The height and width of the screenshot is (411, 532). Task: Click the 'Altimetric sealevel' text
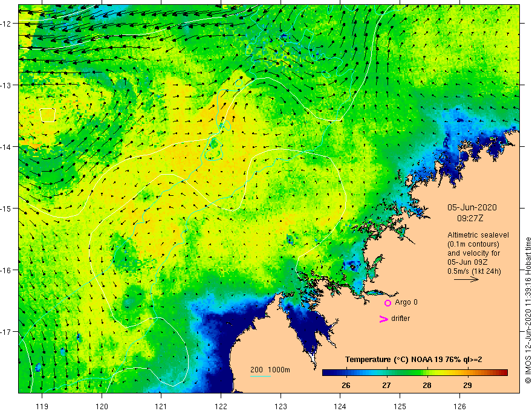pos(478,235)
